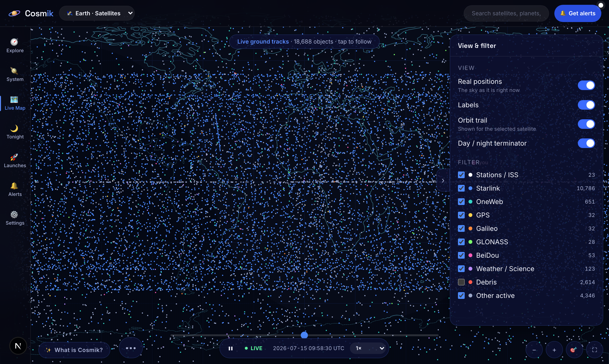Screen dimensions: 609x364
Task: Click the fullscreen icon
Action: pyautogui.click(x=594, y=350)
